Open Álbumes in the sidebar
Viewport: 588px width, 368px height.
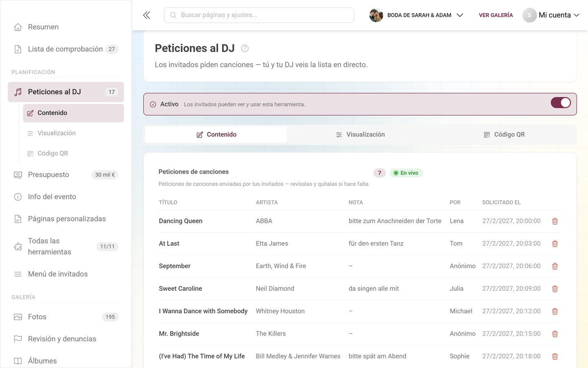tap(66, 361)
